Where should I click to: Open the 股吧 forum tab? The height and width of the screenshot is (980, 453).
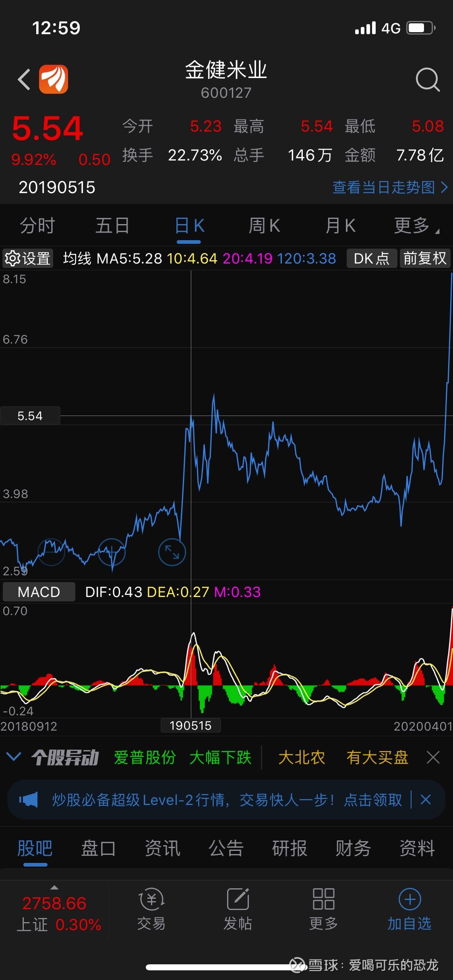[x=35, y=848]
